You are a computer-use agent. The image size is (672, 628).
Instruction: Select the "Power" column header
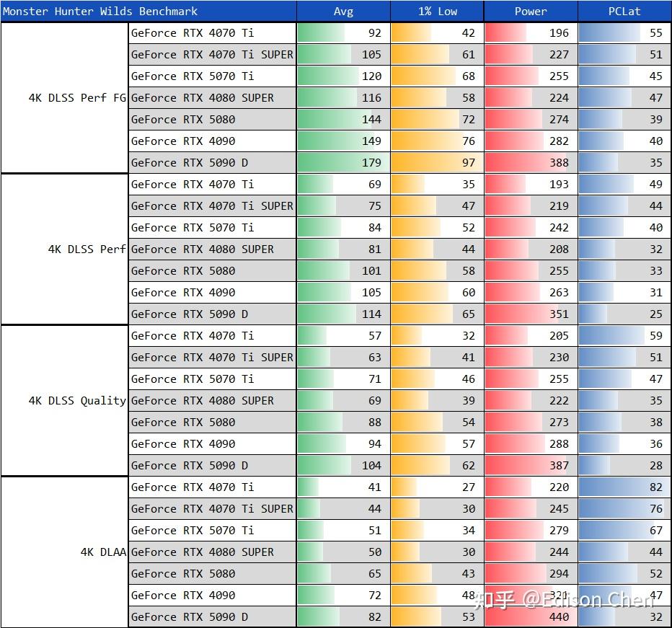[x=531, y=11]
